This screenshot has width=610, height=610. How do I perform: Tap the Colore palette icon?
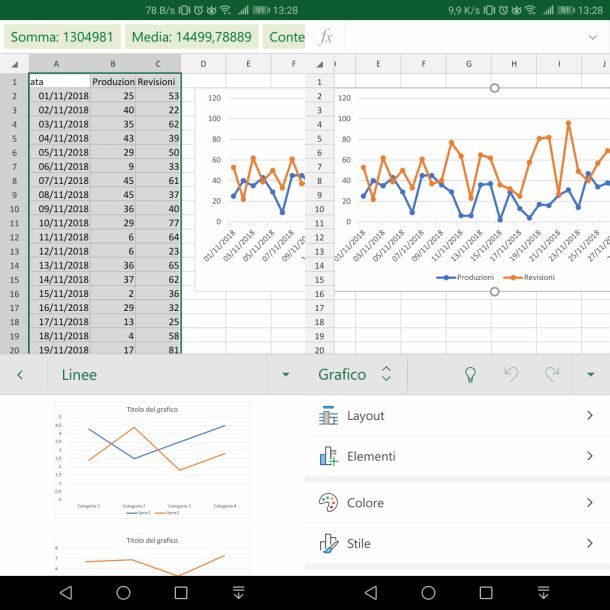click(x=328, y=503)
